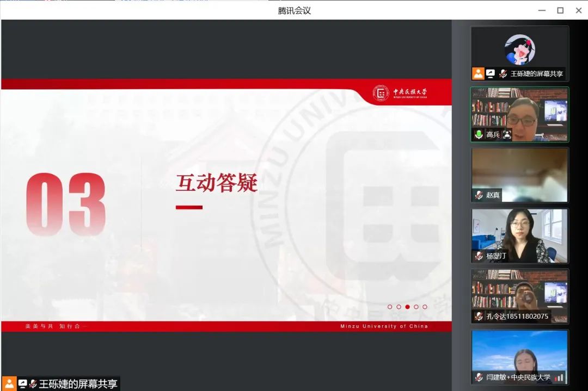Click screen-share icon in 王砾婕 participant tile
This screenshot has height=391, width=588.
491,73
